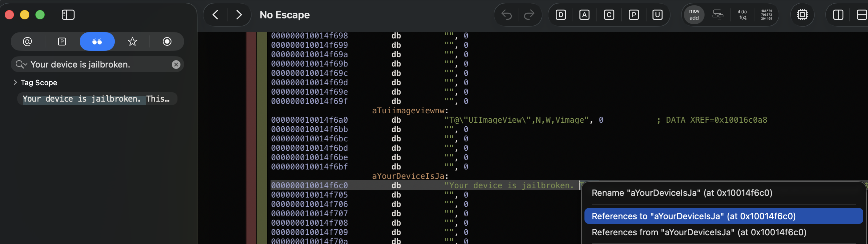Switch to control flow graph view
This screenshot has width=868, height=244.
[718, 15]
